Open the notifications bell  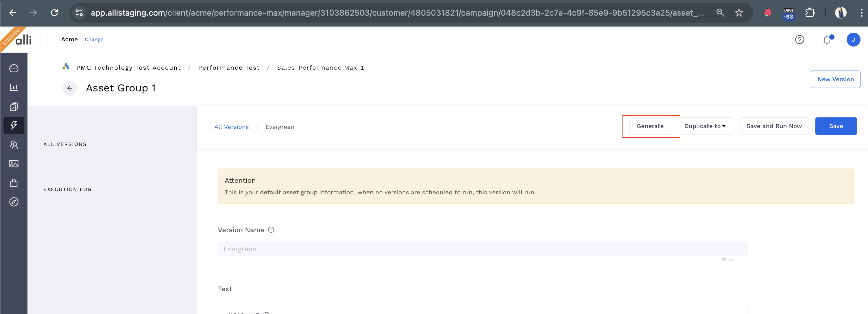[x=827, y=40]
